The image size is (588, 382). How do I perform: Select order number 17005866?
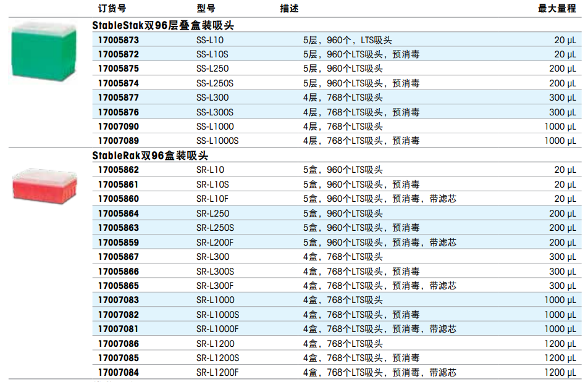click(119, 271)
